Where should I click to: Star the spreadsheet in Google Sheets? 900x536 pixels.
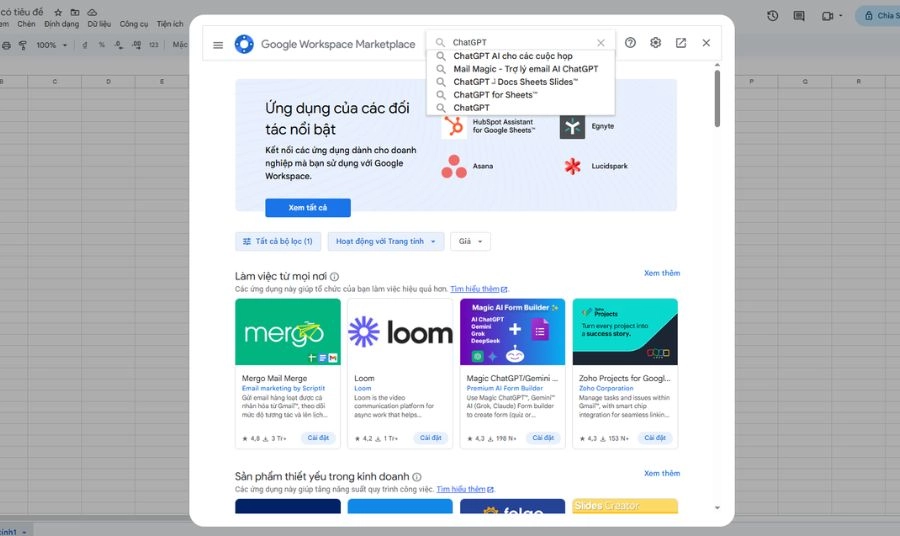pos(58,12)
